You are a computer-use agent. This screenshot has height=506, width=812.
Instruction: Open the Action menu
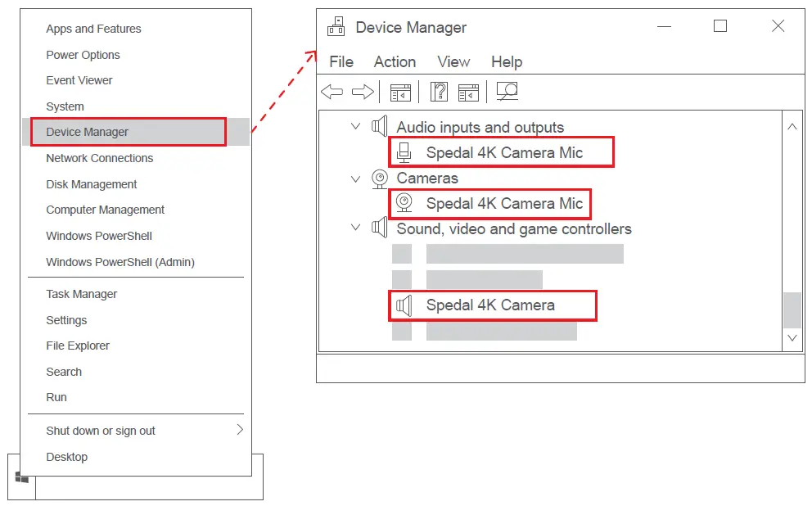395,61
